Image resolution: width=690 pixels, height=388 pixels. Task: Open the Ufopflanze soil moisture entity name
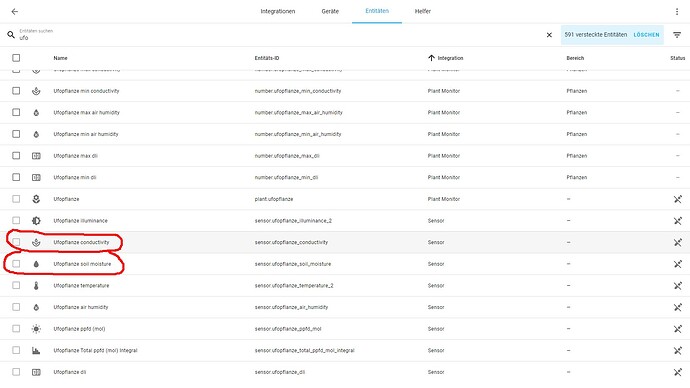pyautogui.click(x=82, y=264)
